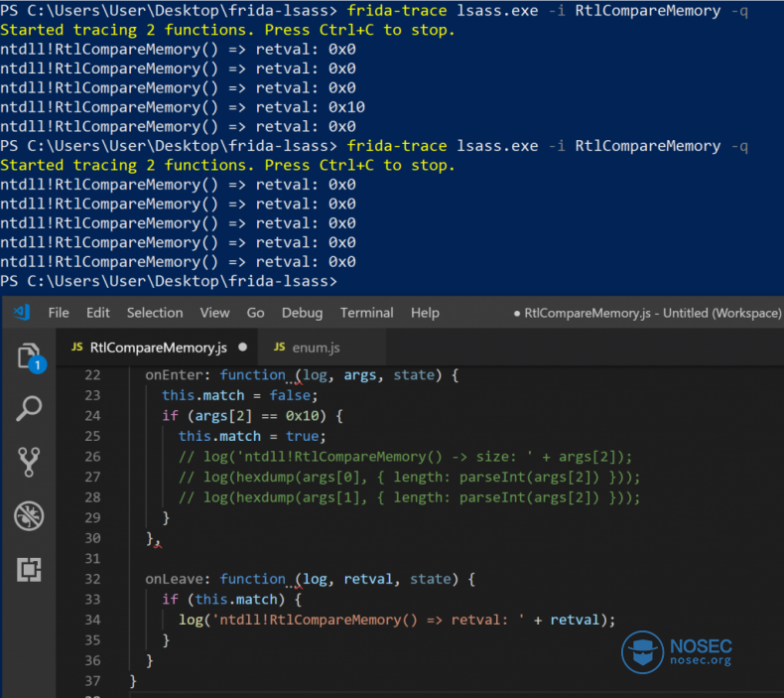Screen dimensions: 784x698
Task: Click second 'Started tracing 2 functions' message
Action: coord(227,165)
